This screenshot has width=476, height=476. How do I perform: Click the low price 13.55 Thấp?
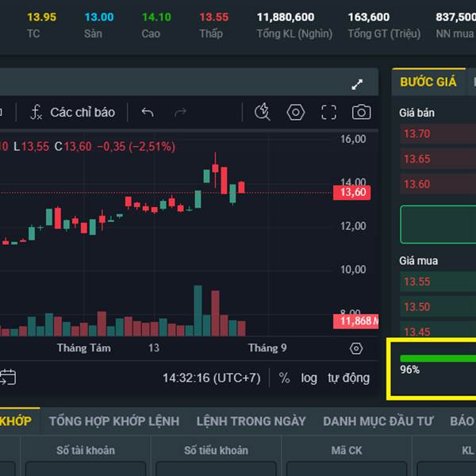(213, 17)
